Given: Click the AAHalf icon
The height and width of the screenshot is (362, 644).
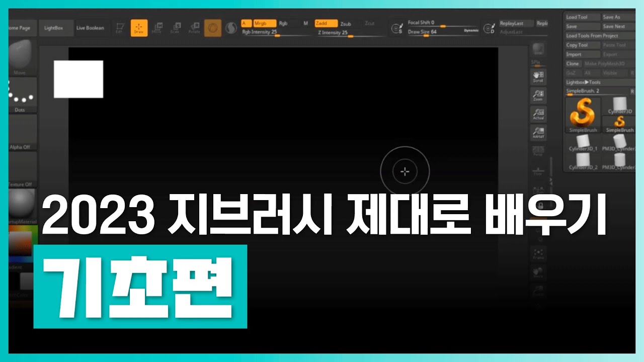Looking at the screenshot, I should [x=538, y=133].
